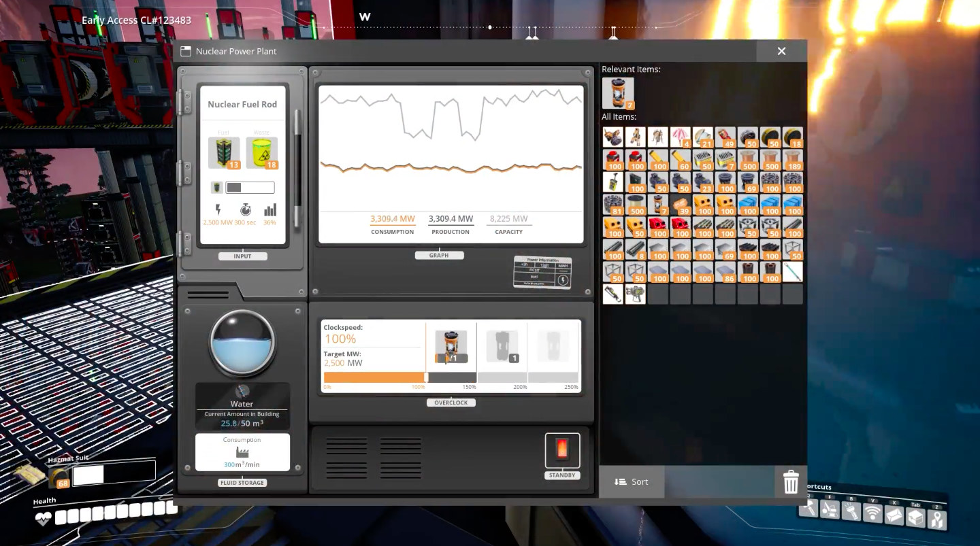
Task: Click the nuclear Waste barrel slot
Action: 261,152
